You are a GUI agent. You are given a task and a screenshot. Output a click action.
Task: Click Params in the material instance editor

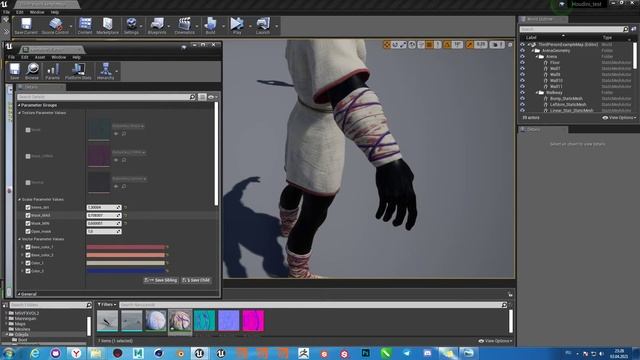(x=52, y=71)
